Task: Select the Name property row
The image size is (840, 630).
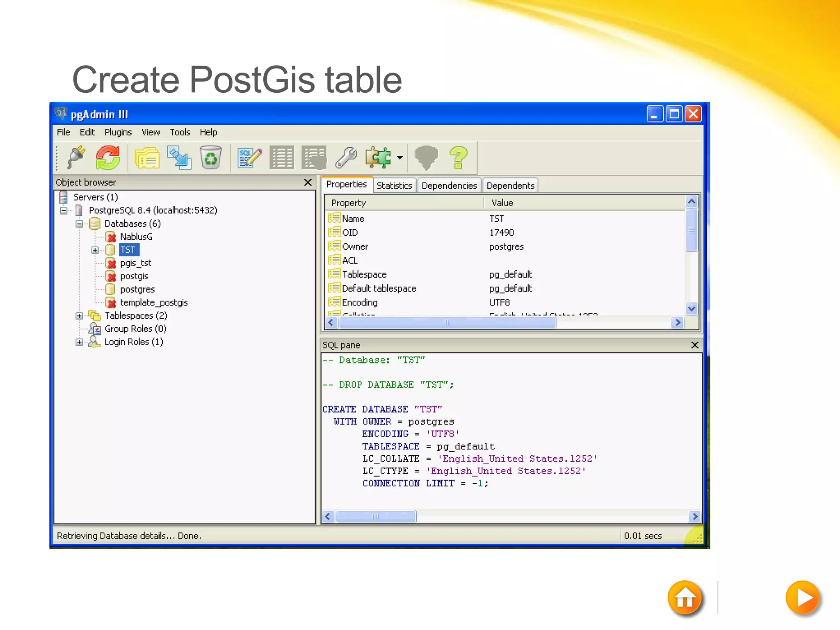Action: click(x=505, y=219)
